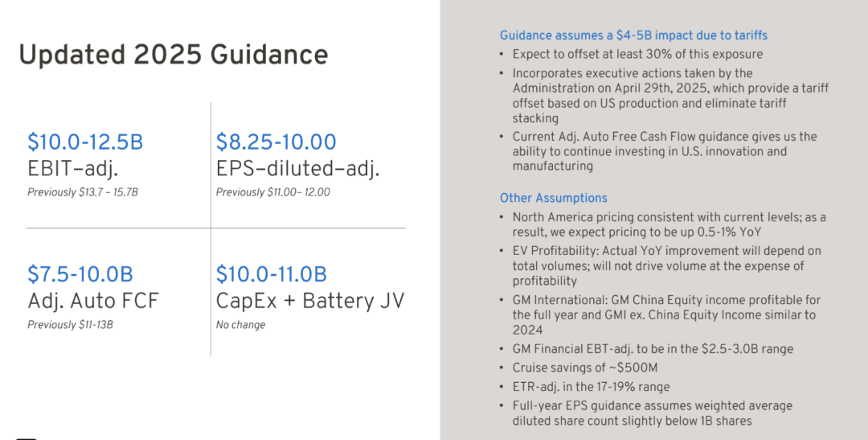Click the $8.25-10.00 EPS figure

pyautogui.click(x=276, y=142)
